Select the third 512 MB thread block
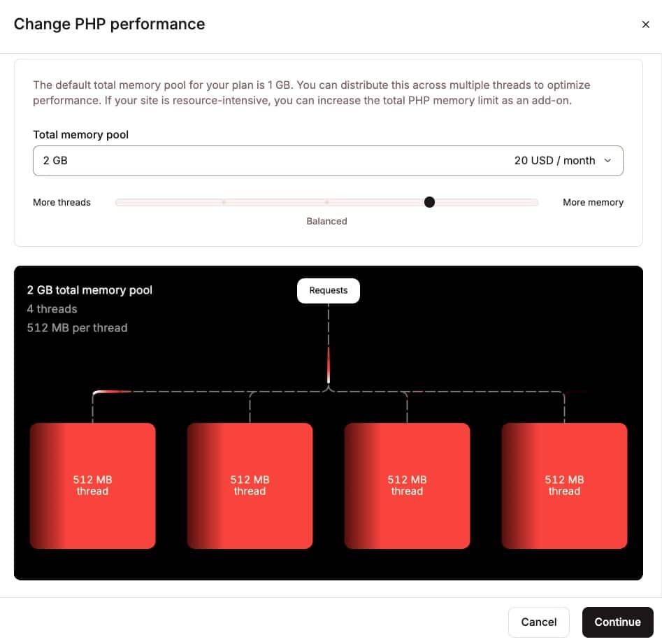 click(407, 485)
